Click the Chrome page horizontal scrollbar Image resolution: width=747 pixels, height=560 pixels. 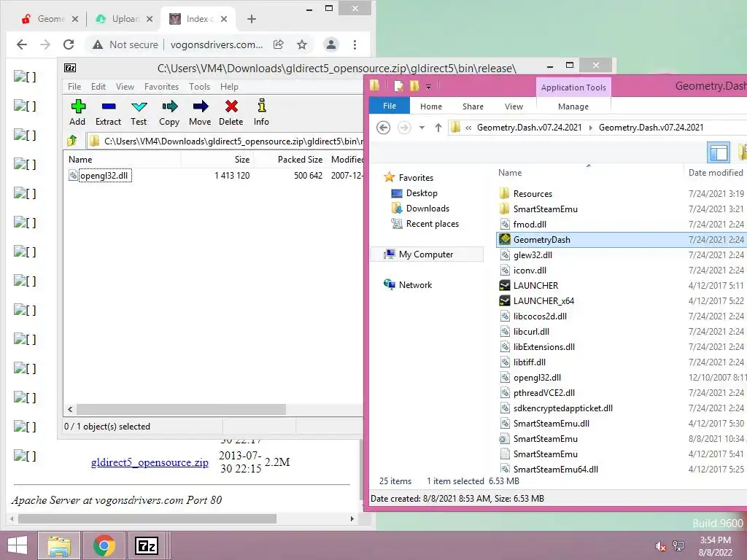pyautogui.click(x=147, y=518)
